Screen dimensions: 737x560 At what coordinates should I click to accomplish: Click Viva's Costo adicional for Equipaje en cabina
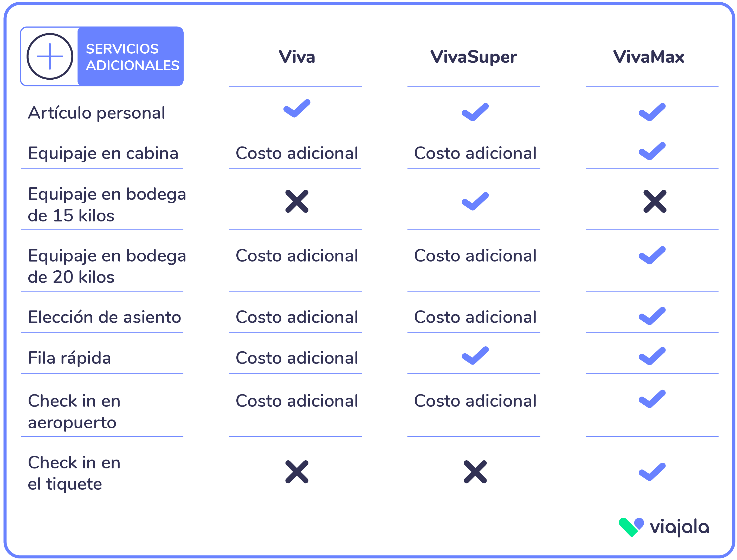click(297, 153)
